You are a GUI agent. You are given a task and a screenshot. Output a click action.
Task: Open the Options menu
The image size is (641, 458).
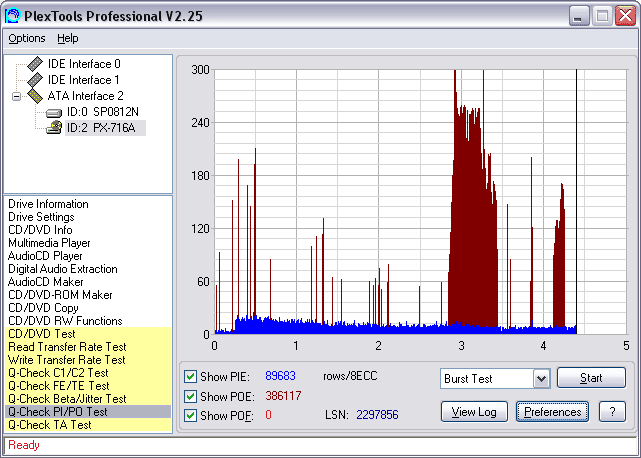pyautogui.click(x=27, y=38)
